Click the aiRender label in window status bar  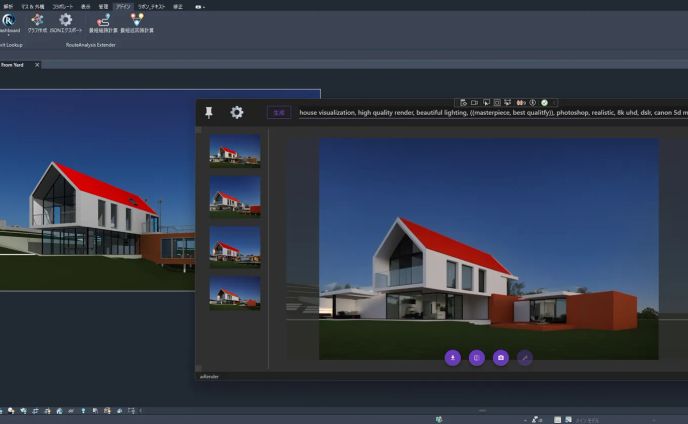point(209,377)
